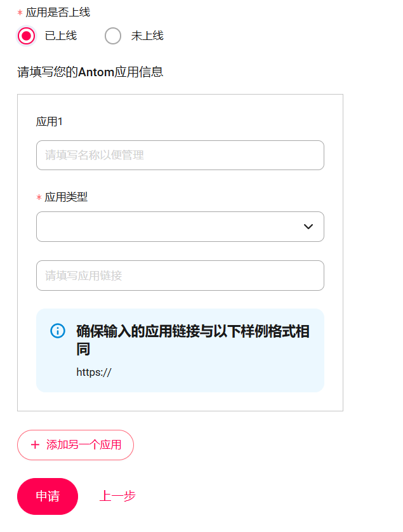Focus the 请填写应用链接 input field

[180, 276]
